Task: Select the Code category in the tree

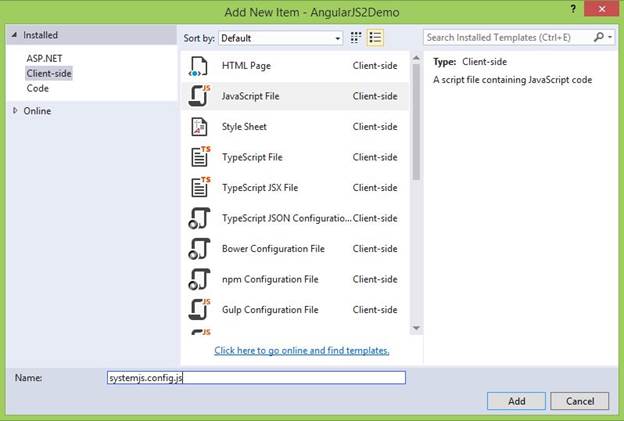Action: 38,88
